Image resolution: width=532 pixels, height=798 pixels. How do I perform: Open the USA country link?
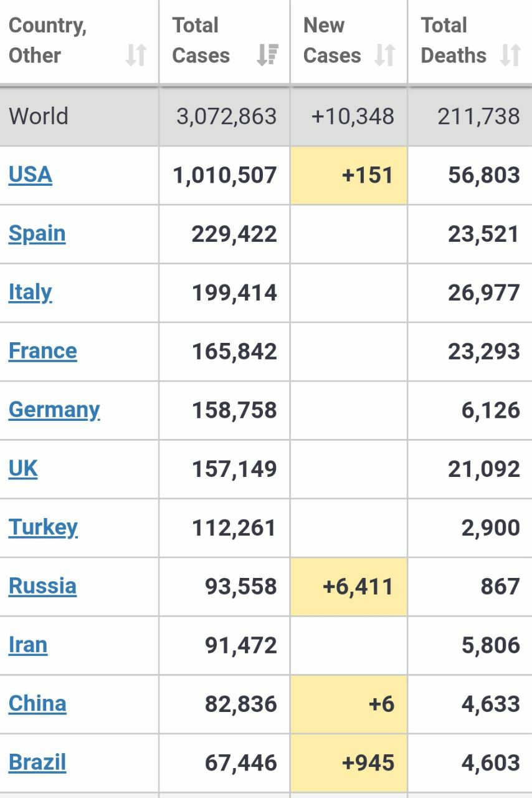click(31, 175)
